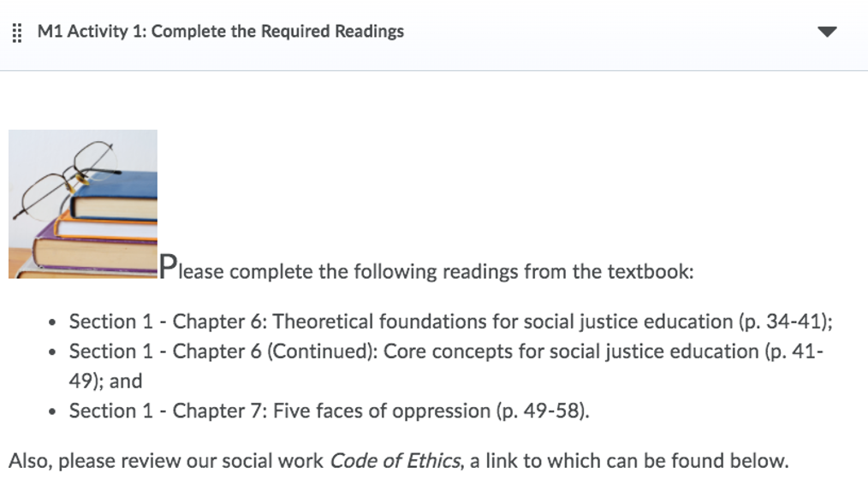The width and height of the screenshot is (868, 502).
Task: Open the M1 Activity 1 title
Action: tap(221, 32)
